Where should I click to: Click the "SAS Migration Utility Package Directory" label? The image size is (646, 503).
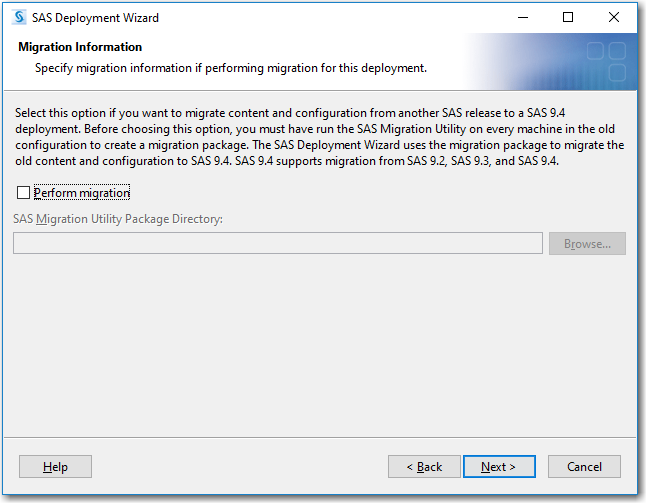coord(117,218)
